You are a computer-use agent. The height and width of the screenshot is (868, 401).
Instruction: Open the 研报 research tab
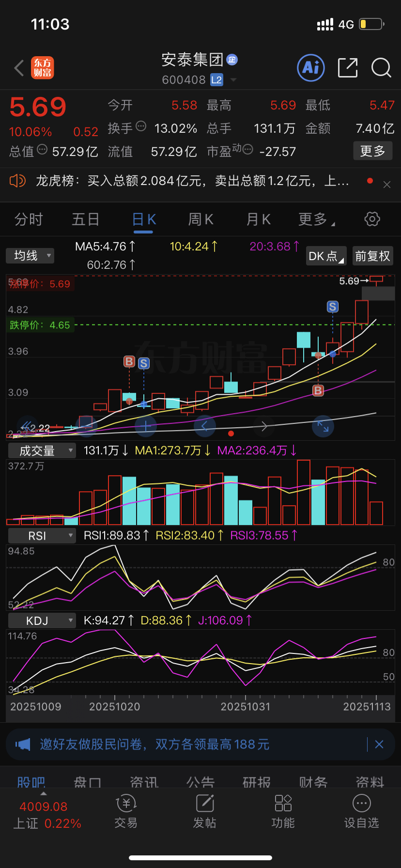tap(257, 781)
